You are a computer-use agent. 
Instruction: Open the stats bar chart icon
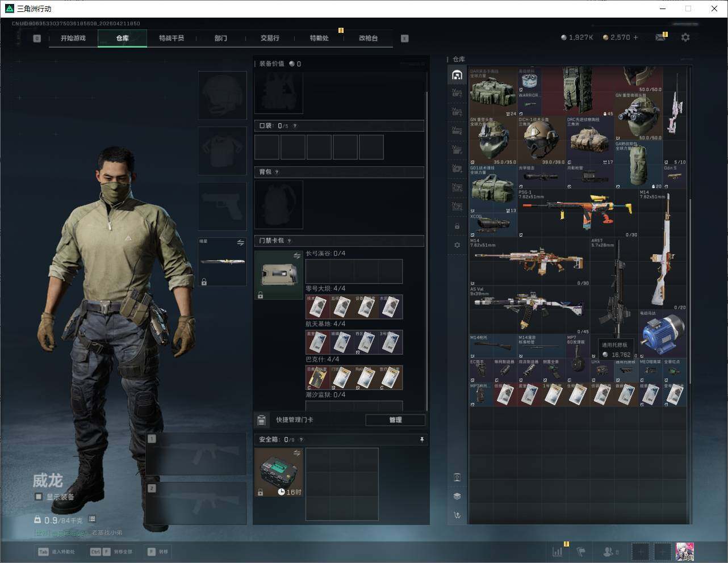point(558,552)
